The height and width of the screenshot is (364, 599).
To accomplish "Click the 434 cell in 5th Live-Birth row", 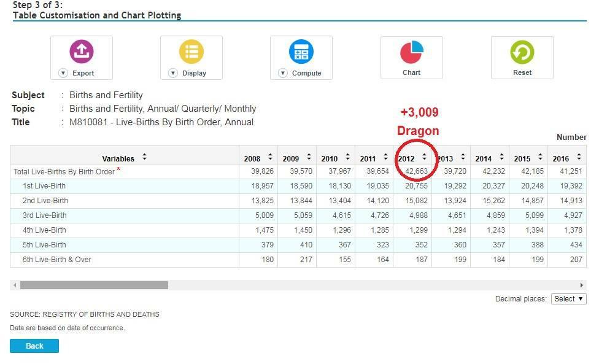I will click(576, 245).
